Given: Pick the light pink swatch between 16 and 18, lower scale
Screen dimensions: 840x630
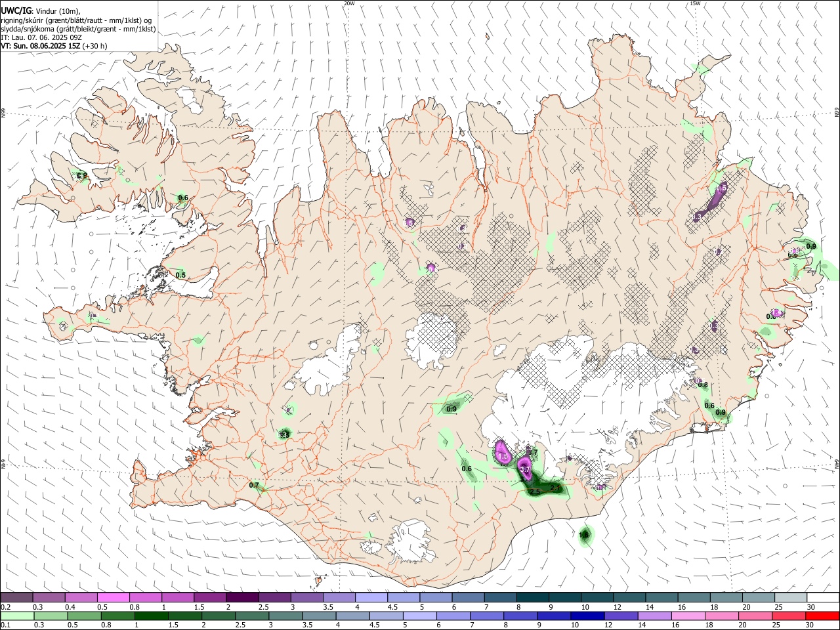Looking at the screenshot, I should pyautogui.click(x=688, y=616).
